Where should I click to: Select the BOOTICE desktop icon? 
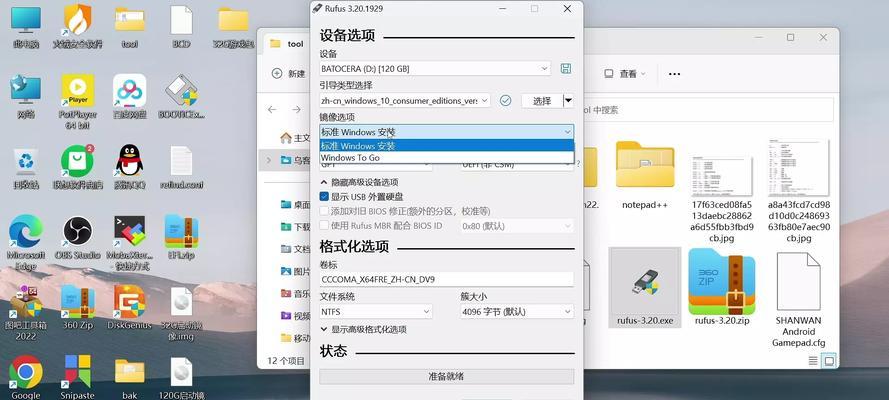click(x=181, y=96)
